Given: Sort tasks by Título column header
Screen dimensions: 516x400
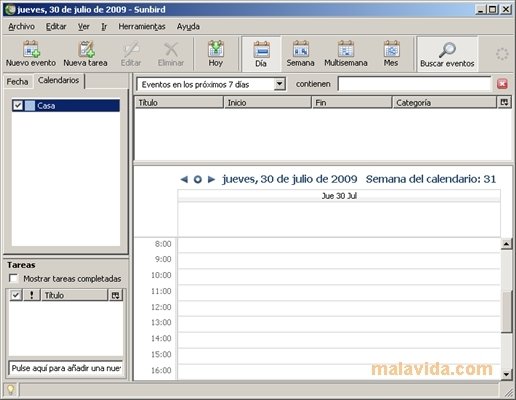Looking at the screenshot, I should coord(75,295).
